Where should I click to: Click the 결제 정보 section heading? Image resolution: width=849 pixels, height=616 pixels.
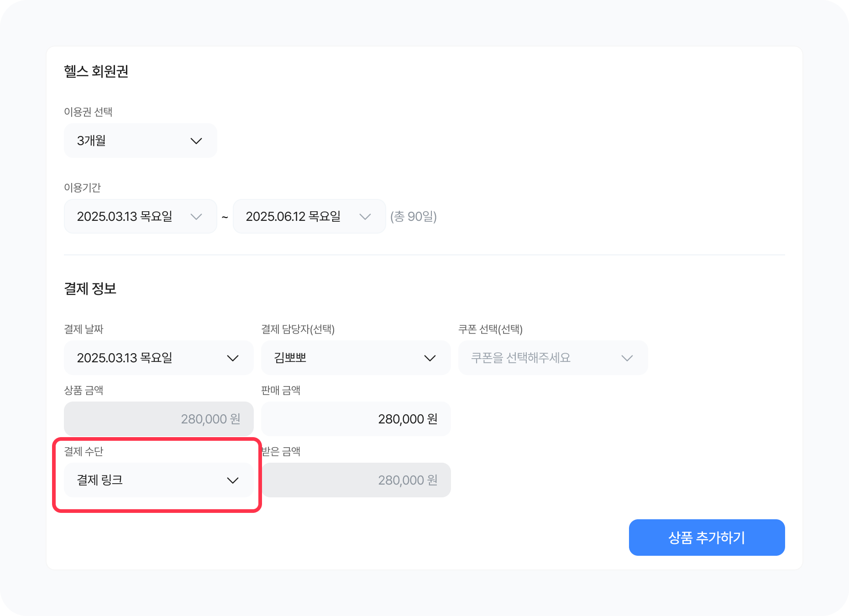click(90, 288)
